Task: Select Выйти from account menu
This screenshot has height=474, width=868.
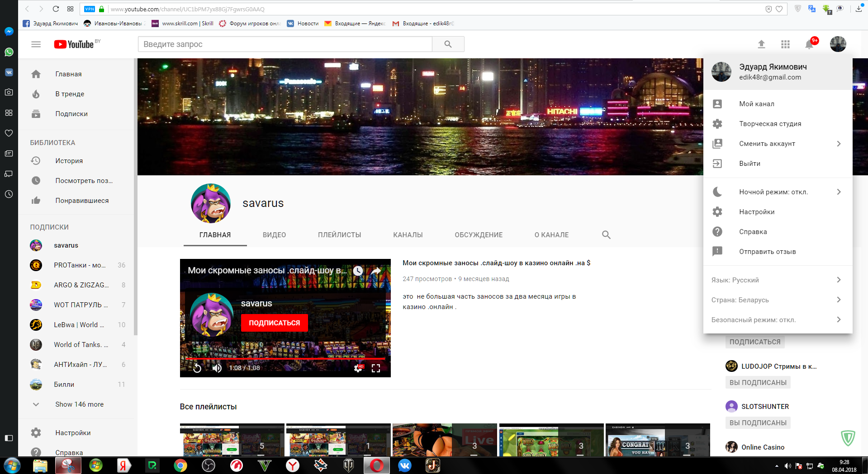Action: 749,164
